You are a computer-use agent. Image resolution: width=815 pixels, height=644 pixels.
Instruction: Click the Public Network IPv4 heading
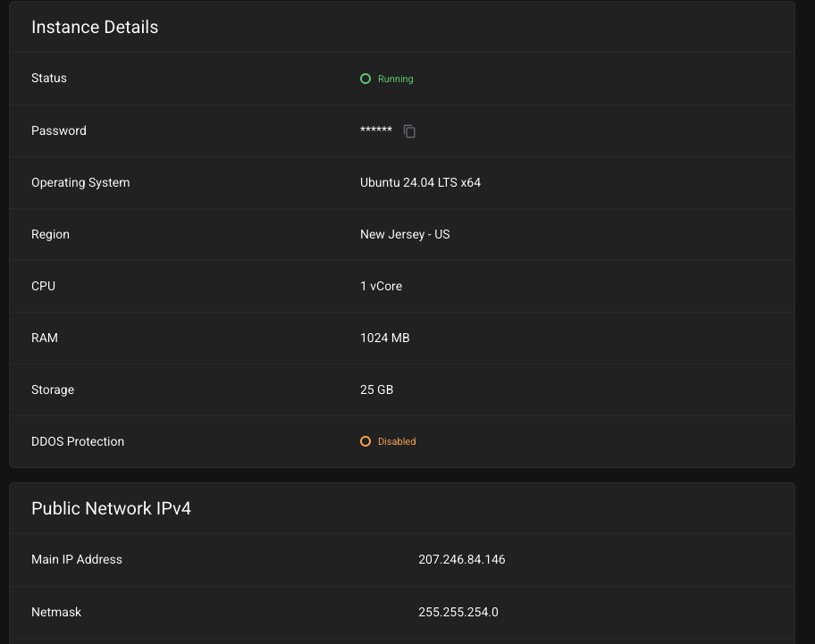click(x=111, y=508)
